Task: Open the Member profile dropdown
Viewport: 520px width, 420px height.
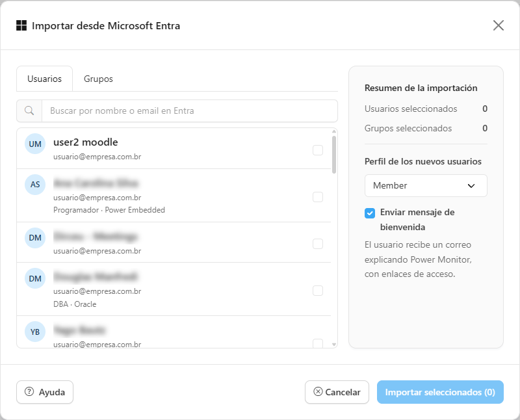Action: (x=426, y=185)
